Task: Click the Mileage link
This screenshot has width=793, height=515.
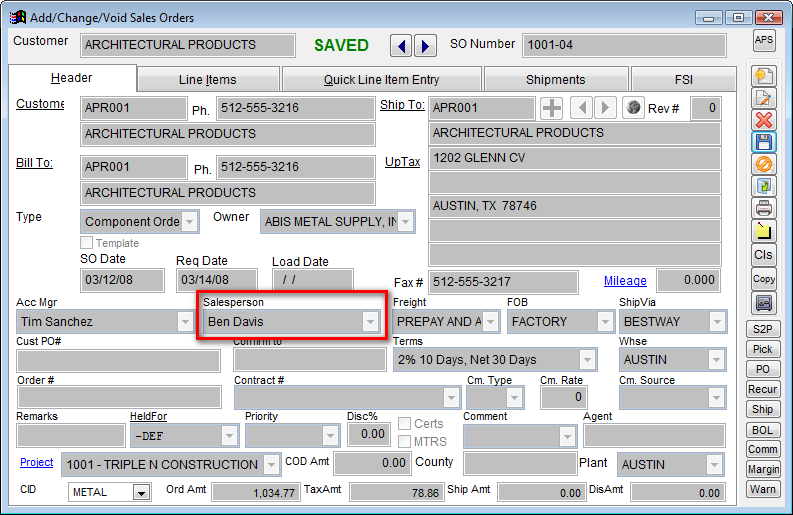Action: (x=625, y=281)
